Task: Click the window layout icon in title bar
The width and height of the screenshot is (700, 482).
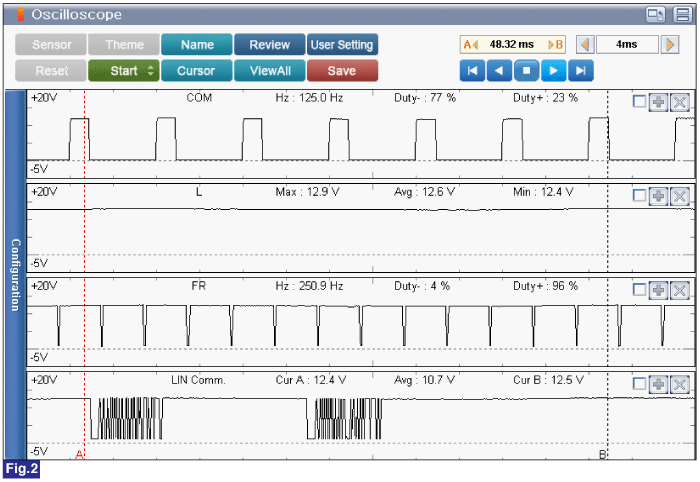Action: (683, 15)
